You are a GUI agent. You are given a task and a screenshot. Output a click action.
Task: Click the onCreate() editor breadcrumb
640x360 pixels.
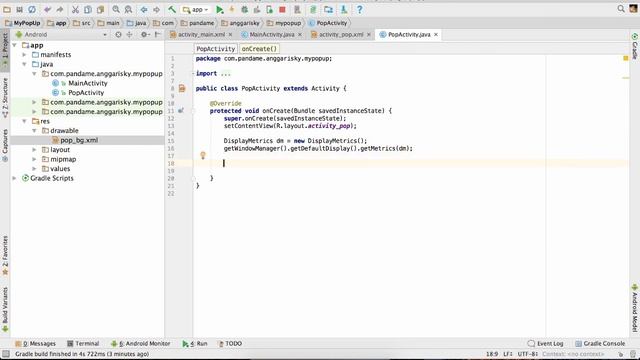pyautogui.click(x=259, y=49)
